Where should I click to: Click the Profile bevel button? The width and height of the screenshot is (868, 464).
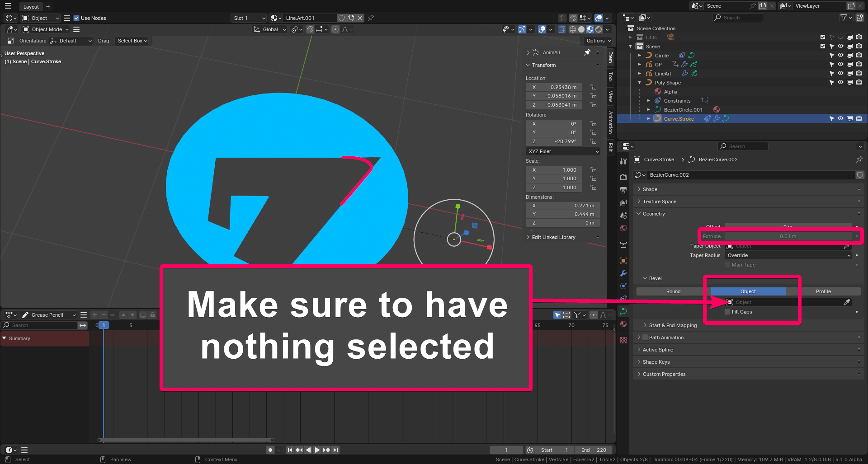pyautogui.click(x=823, y=291)
